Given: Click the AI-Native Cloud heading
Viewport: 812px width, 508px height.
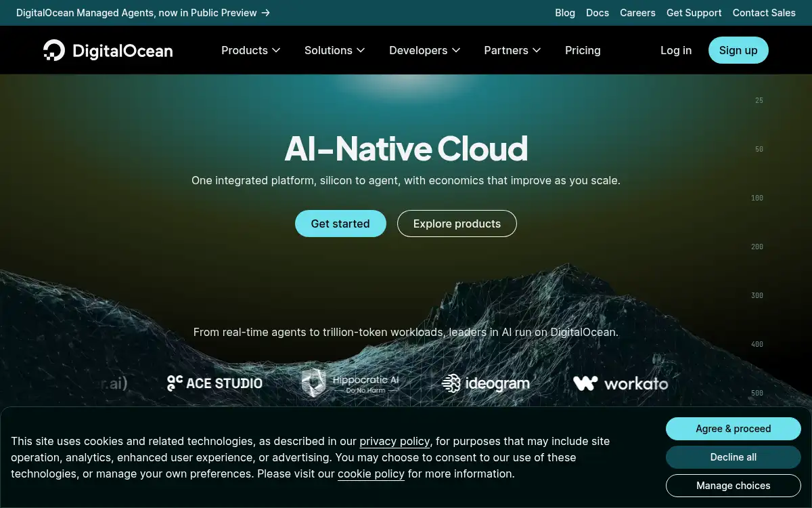Looking at the screenshot, I should click(x=406, y=148).
